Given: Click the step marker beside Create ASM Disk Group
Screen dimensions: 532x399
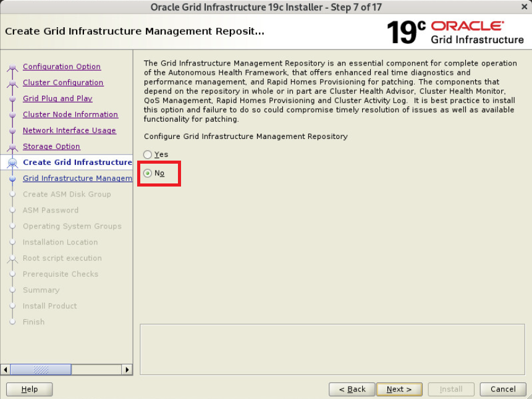Looking at the screenshot, I should pos(12,195).
